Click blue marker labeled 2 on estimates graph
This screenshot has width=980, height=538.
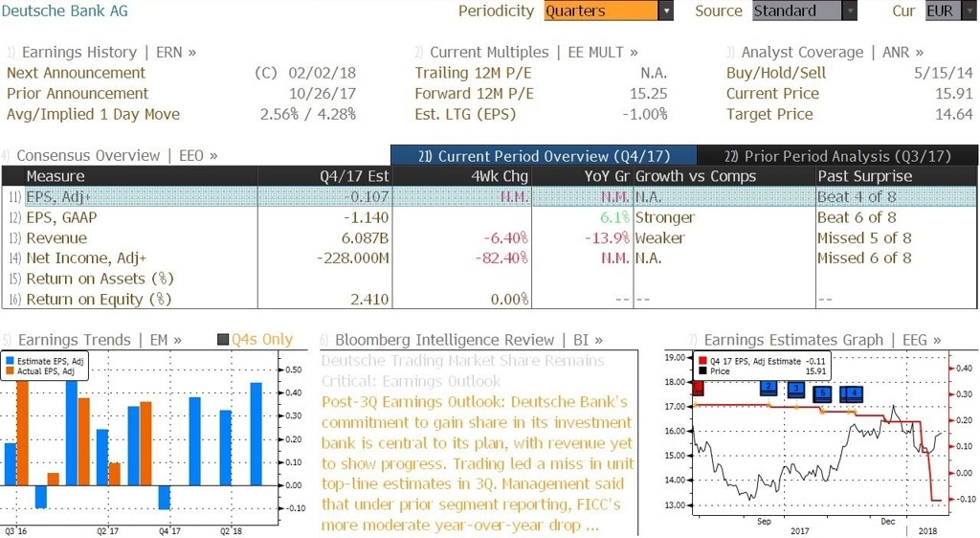pyautogui.click(x=768, y=388)
